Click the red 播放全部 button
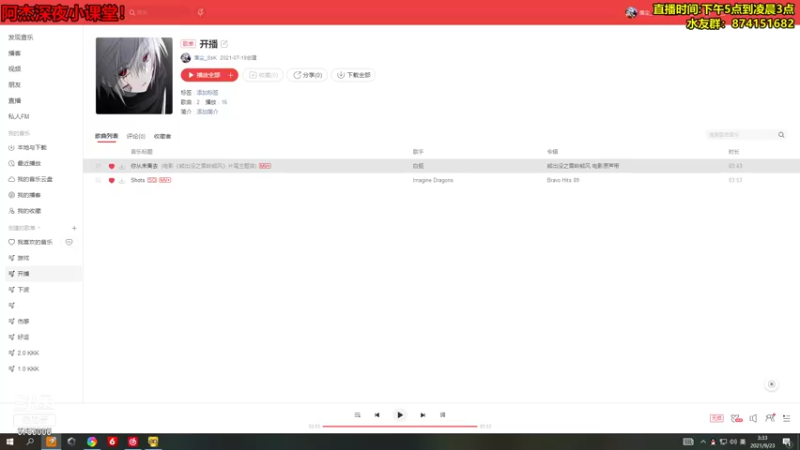Image resolution: width=800 pixels, height=450 pixels. click(203, 75)
